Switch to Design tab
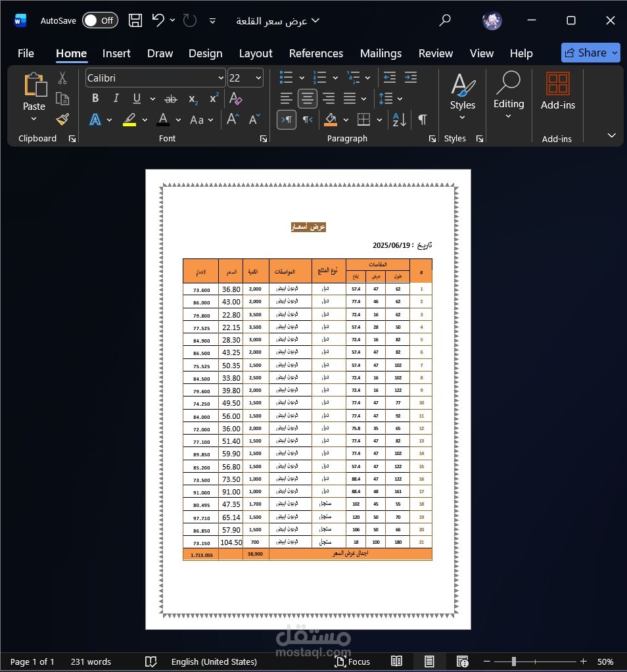Viewport: 627px width, 672px height. pyautogui.click(x=205, y=53)
